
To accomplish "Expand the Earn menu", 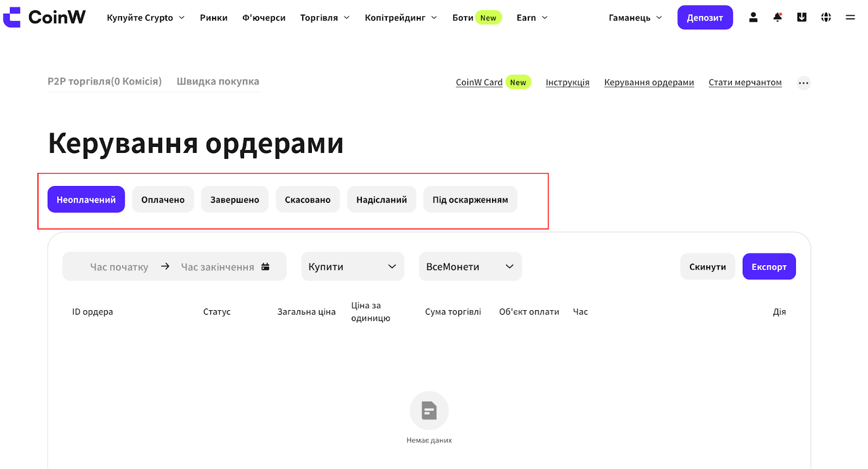I will 532,17.
